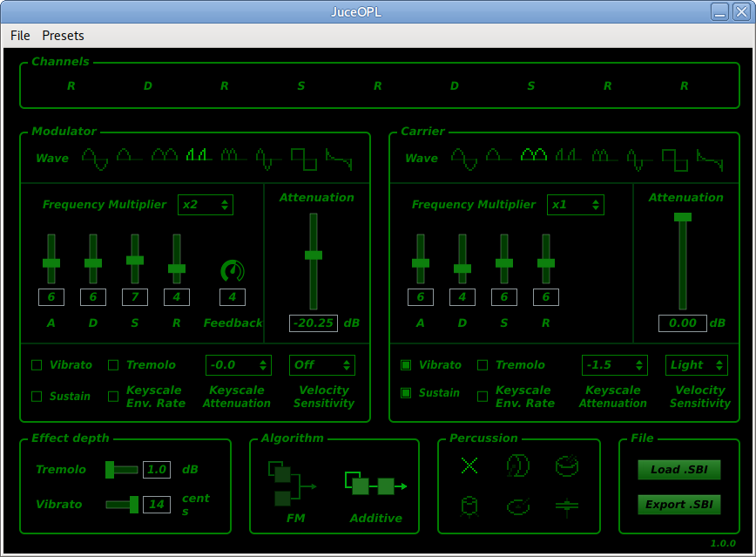Viewport: 756px width, 557px height.
Task: Select the bass drum percussion icon
Action: click(518, 465)
